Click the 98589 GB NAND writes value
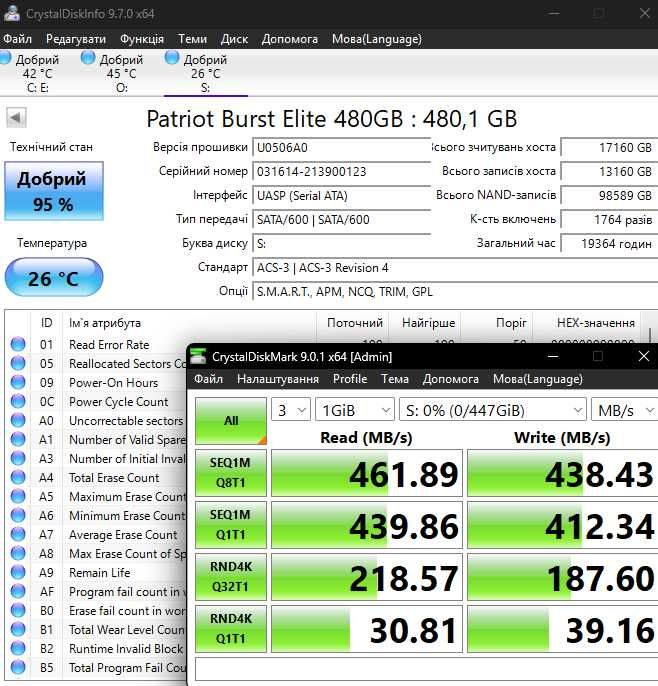Screen dimensions: 658x686 pyautogui.click(x=609, y=196)
